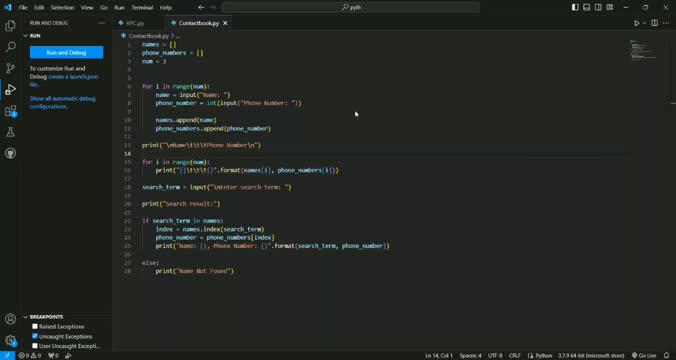
Task: Uncheck the Uncaught Exceptions breakpoint
Action: [35, 336]
